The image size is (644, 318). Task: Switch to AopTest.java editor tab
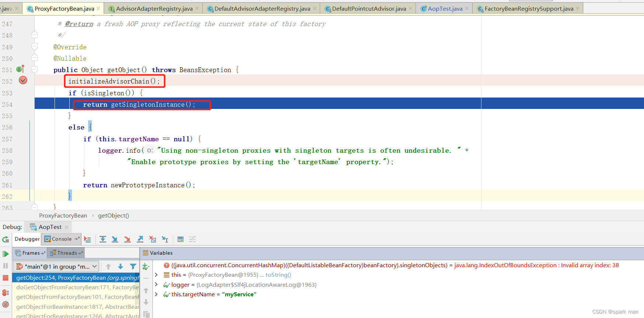click(x=445, y=8)
